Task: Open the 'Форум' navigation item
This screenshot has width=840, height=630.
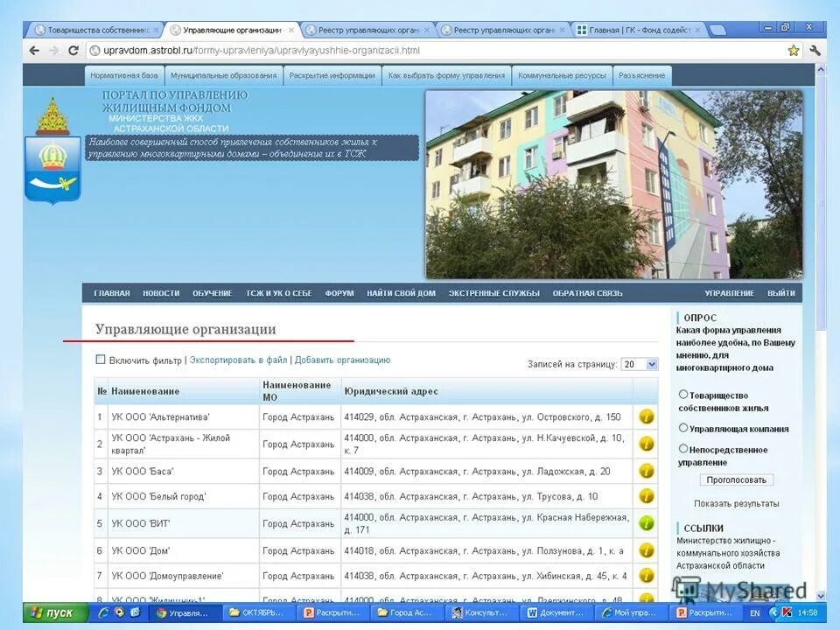Action: (x=341, y=293)
